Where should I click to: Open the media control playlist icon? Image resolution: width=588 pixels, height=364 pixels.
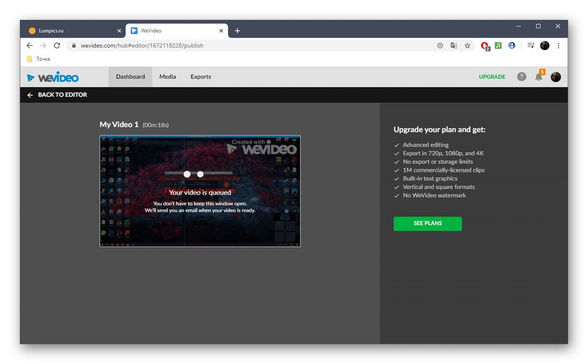530,45
